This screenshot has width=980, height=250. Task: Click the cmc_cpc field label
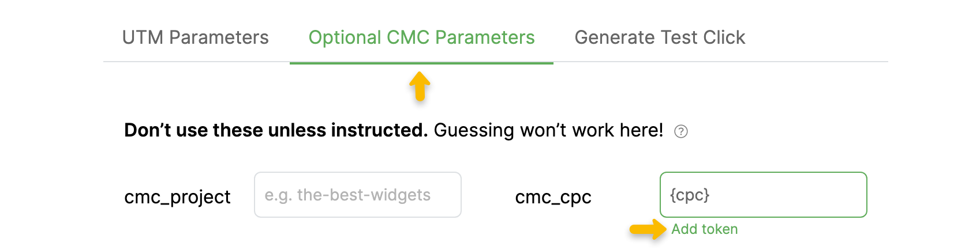[x=553, y=197]
